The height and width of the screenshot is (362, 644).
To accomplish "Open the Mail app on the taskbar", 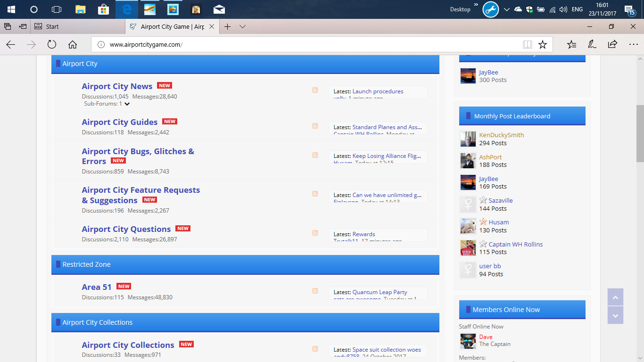I will point(219,9).
